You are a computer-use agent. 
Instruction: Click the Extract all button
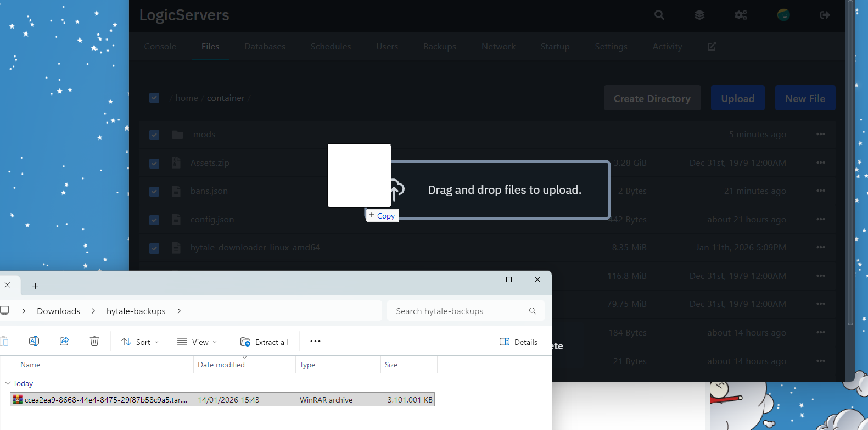(264, 342)
